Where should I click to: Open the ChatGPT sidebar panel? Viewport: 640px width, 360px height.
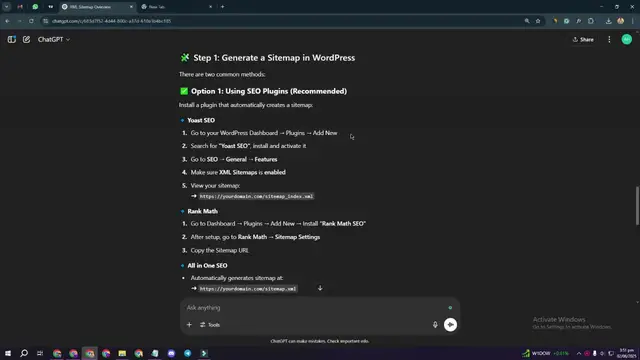(x=11, y=39)
